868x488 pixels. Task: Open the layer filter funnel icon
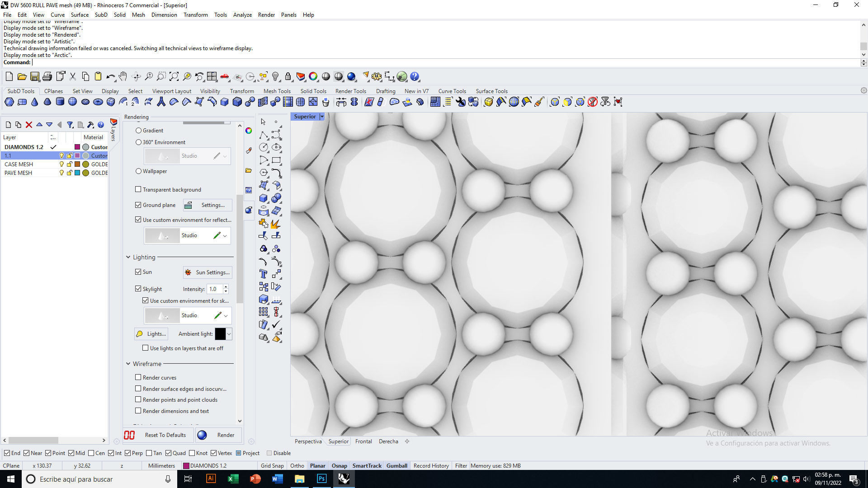[x=70, y=125]
